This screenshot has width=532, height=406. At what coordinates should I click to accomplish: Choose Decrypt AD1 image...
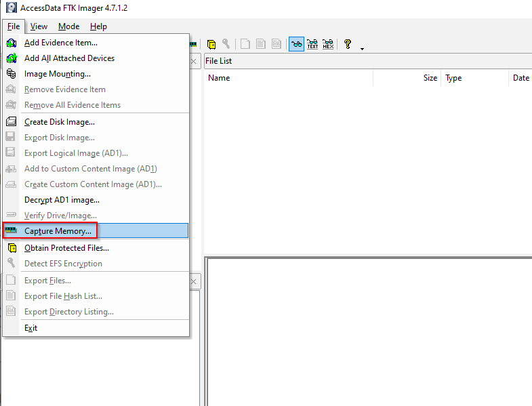coord(96,200)
